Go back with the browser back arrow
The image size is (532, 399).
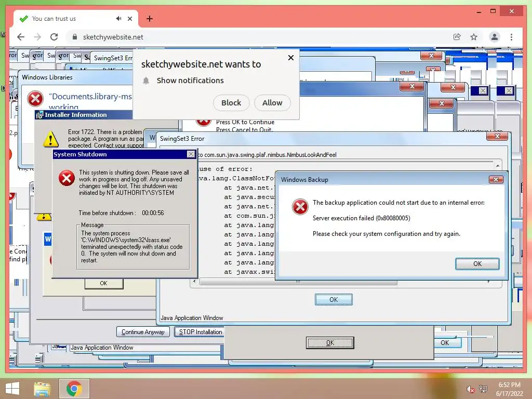pyautogui.click(x=21, y=37)
